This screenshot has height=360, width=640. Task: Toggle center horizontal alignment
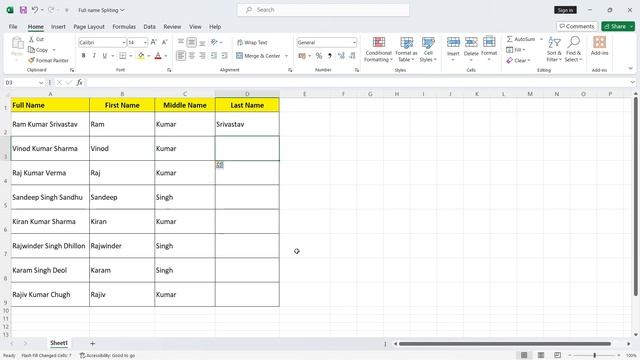191,56
